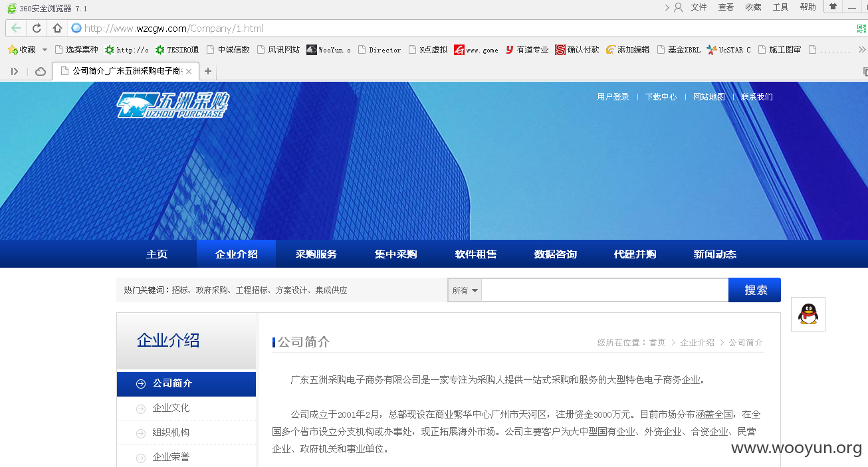Open the 风讯网站 bookmark
Screen dimensions: 868x467
pyautogui.click(x=278, y=50)
